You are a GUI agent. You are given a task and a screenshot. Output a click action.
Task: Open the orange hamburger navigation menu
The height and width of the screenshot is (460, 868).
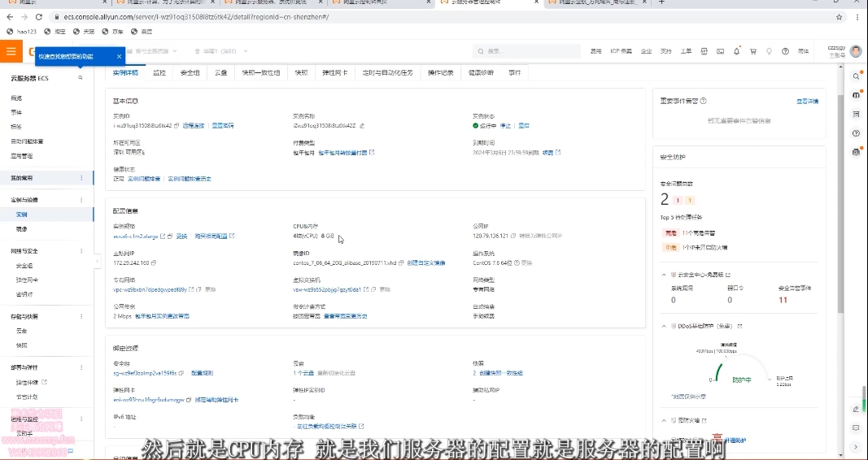(x=11, y=51)
